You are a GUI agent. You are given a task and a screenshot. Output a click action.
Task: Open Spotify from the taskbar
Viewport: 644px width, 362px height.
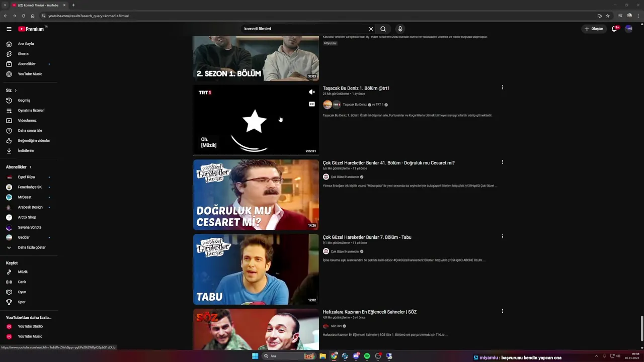point(367,356)
